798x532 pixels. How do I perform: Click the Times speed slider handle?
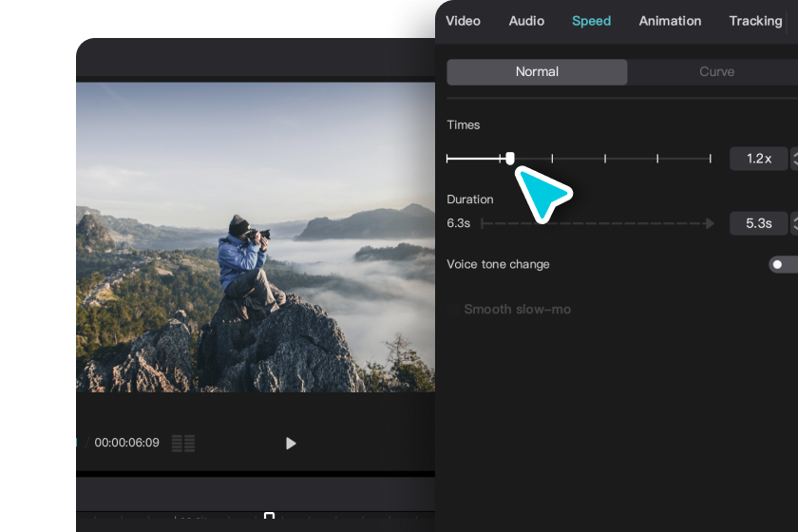click(x=510, y=159)
